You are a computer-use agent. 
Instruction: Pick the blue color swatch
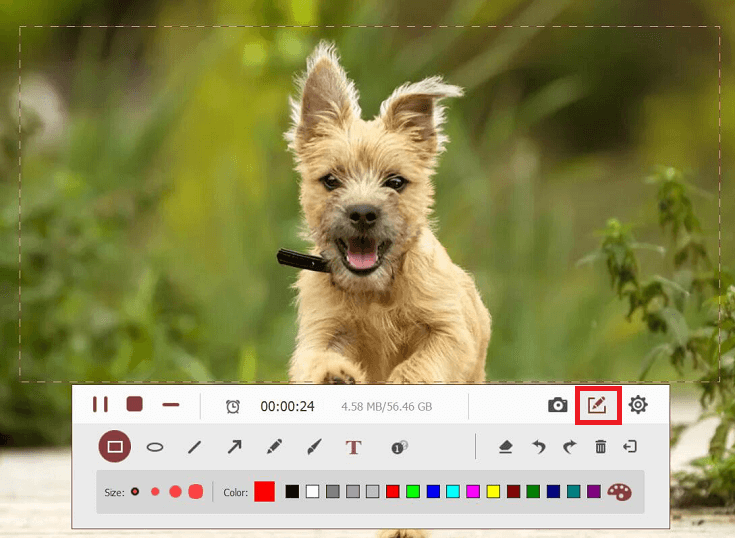coord(433,492)
